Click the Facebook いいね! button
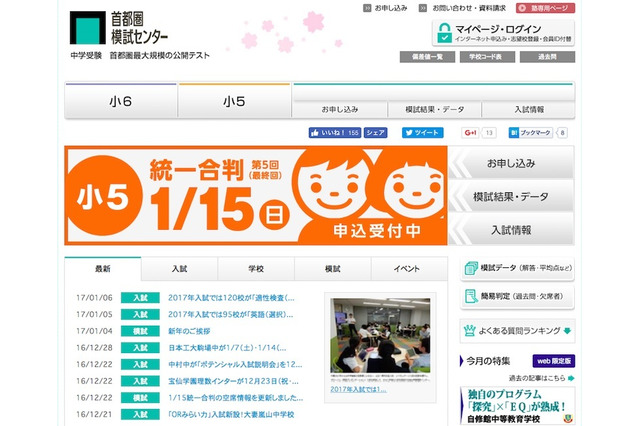This screenshot has height=426, width=640. (335, 133)
